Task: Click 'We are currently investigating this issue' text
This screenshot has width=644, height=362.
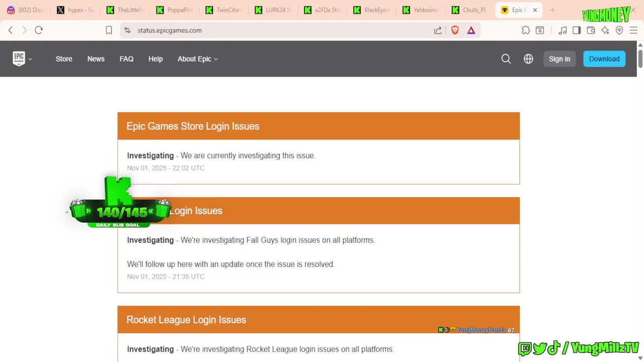Action: click(x=248, y=155)
